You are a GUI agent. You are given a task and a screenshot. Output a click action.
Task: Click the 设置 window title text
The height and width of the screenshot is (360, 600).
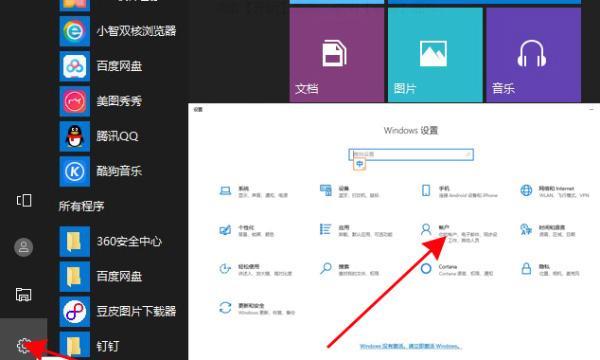point(198,110)
